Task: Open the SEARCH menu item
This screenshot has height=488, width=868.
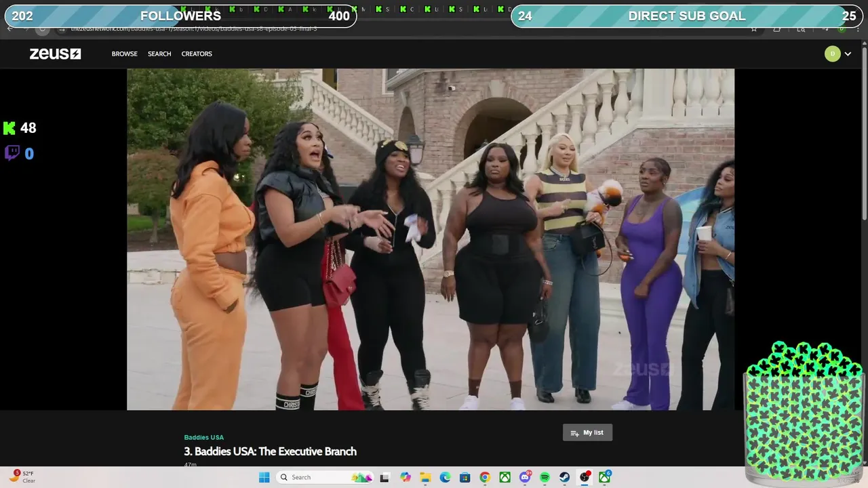Action: point(159,54)
